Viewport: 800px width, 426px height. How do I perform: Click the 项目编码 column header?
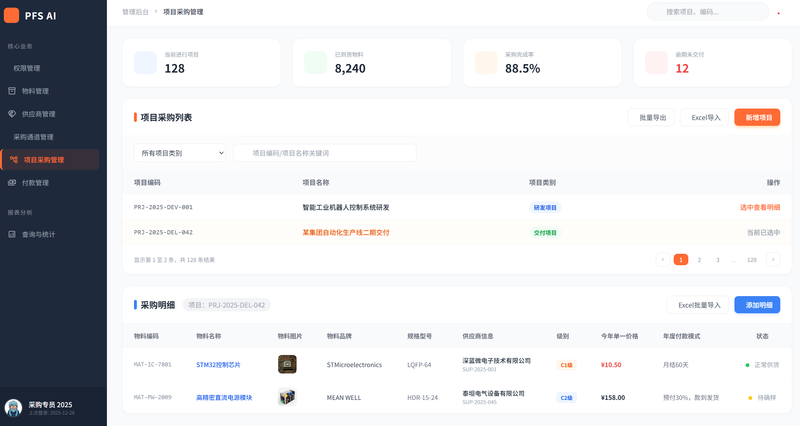147,182
